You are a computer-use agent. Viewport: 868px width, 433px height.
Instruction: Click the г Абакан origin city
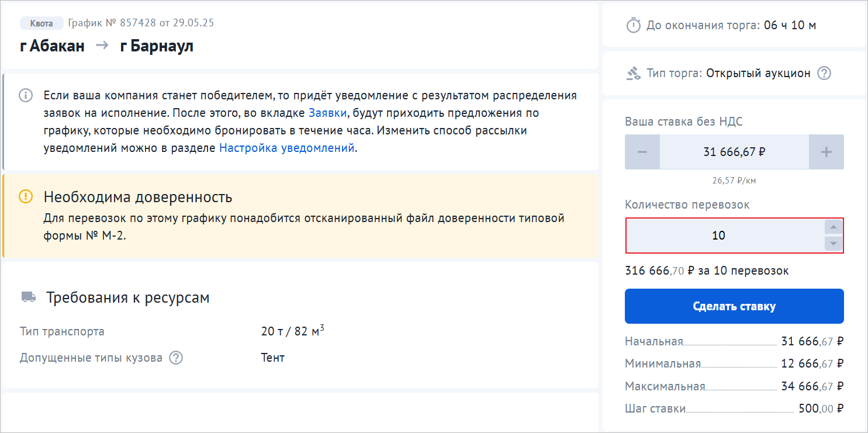click(x=52, y=46)
